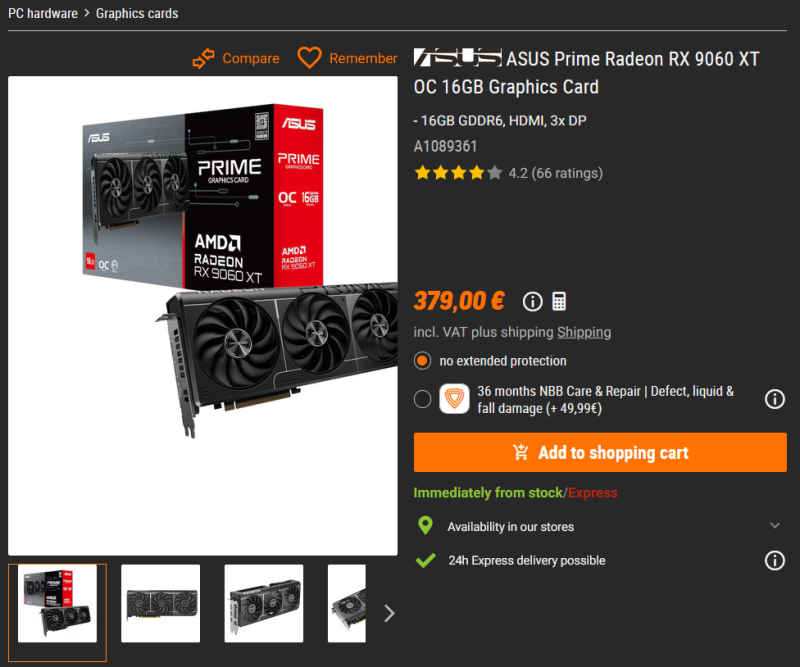Show info about 24h Express delivery

point(774,560)
